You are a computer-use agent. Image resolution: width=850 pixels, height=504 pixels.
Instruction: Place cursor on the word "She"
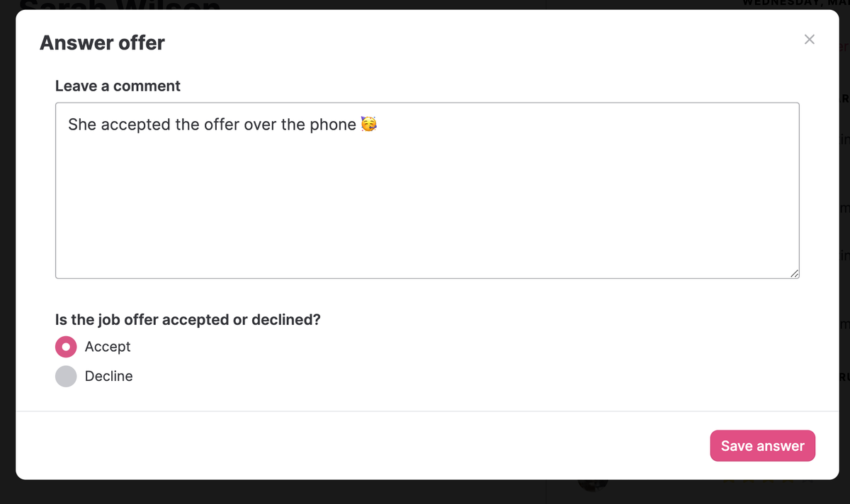coord(82,125)
